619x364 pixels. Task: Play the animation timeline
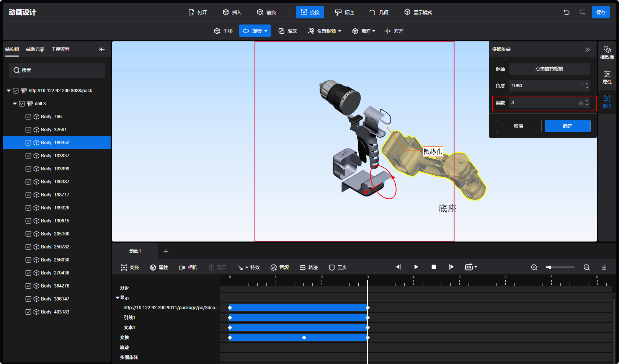pyautogui.click(x=416, y=267)
